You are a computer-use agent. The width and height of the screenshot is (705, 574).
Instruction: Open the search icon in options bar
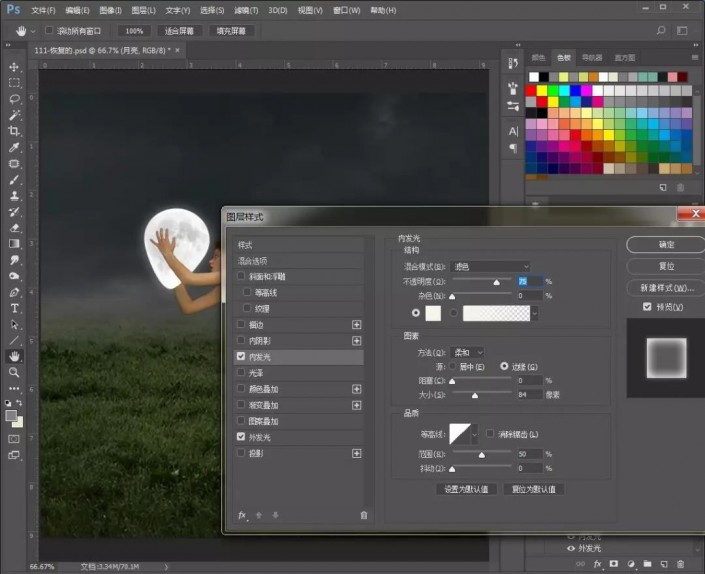coord(661,31)
